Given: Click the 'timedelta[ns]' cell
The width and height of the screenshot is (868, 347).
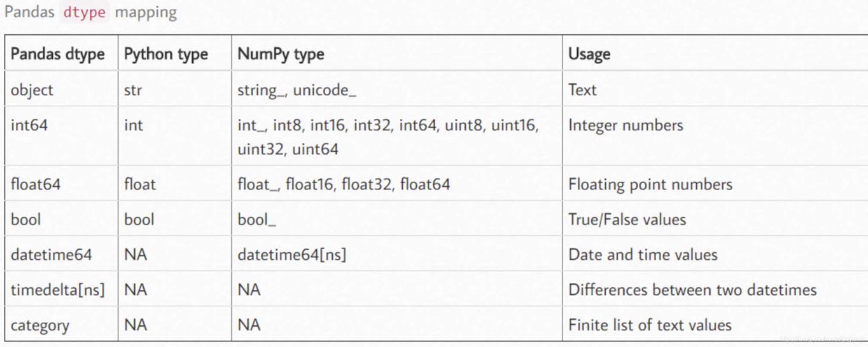Looking at the screenshot, I should tap(57, 290).
